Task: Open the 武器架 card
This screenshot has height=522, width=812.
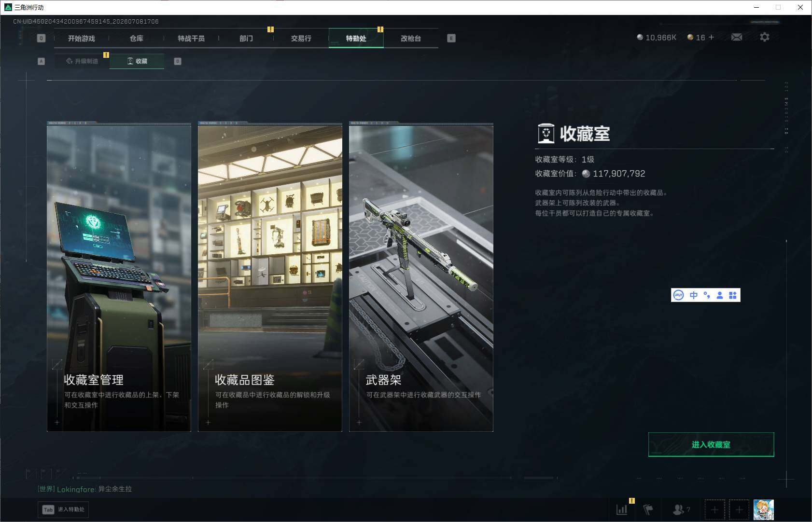Action: [421, 277]
